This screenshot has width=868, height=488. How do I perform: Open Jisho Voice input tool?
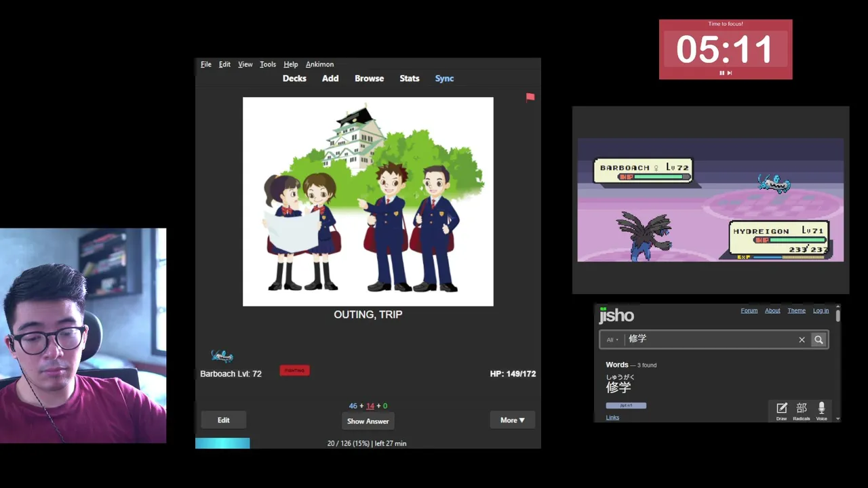coord(821,410)
